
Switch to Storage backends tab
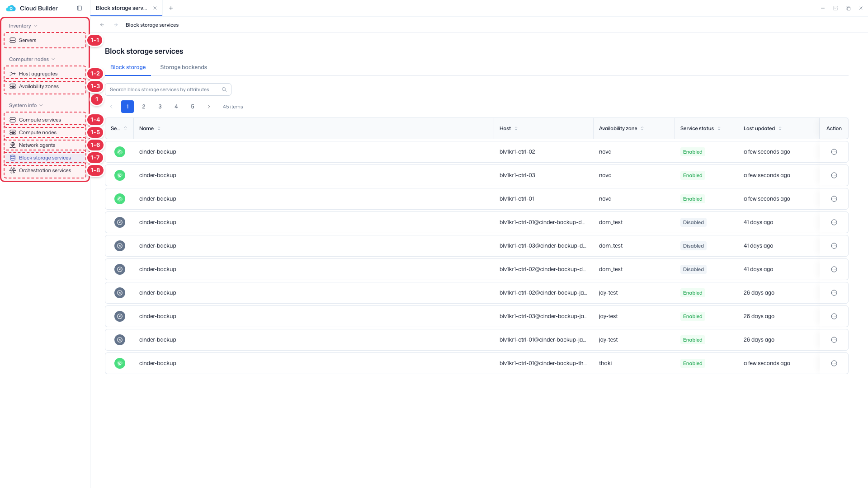(184, 67)
